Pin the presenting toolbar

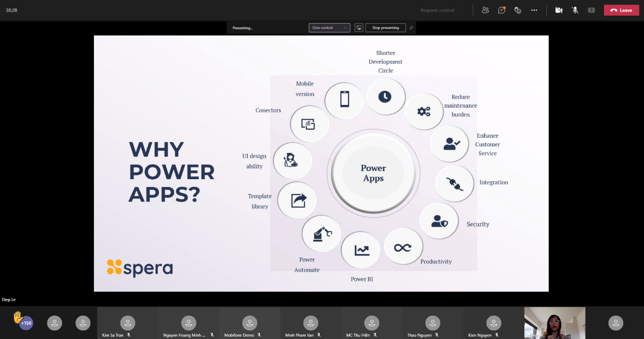(411, 28)
